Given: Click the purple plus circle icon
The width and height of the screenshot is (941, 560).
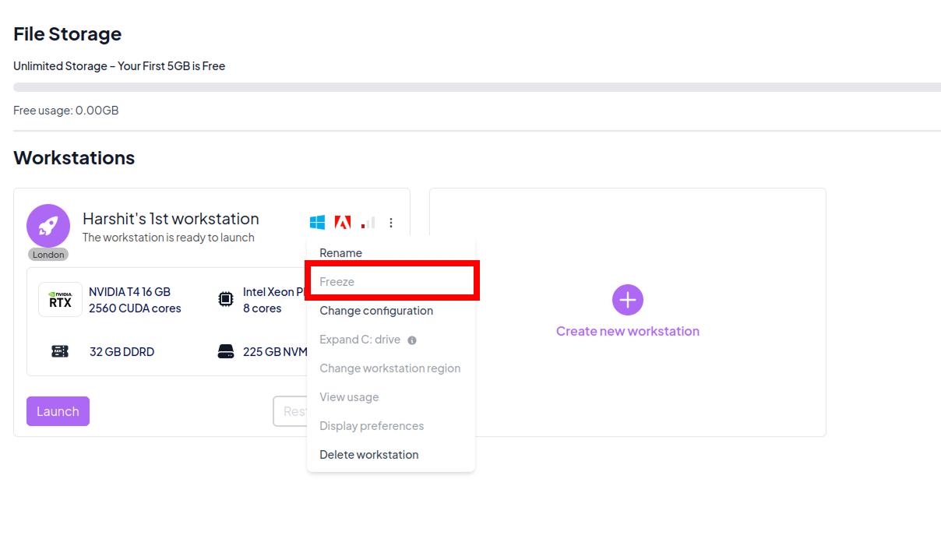Looking at the screenshot, I should [x=628, y=300].
